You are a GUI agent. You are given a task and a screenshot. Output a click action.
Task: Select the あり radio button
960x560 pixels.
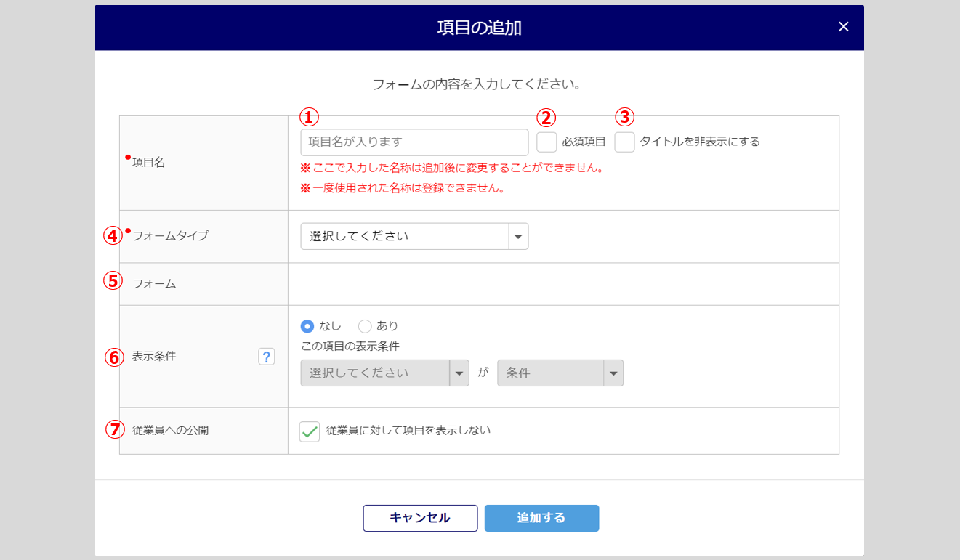(x=365, y=326)
